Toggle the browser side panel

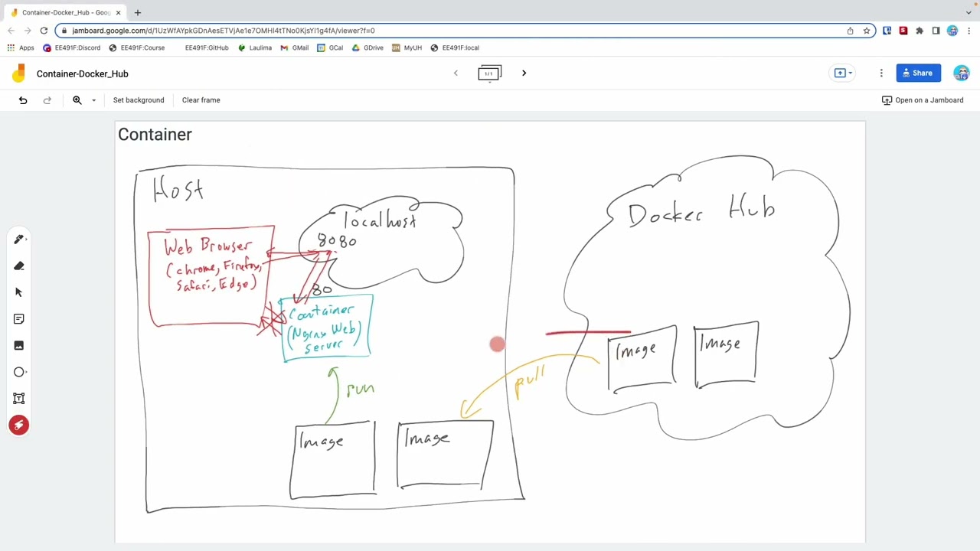tap(936, 31)
